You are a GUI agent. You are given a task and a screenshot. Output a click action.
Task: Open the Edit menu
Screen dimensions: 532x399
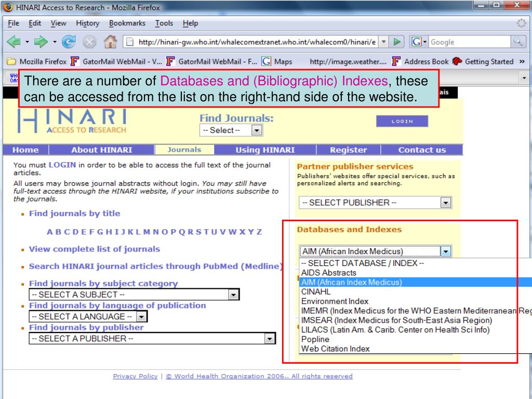coord(35,23)
